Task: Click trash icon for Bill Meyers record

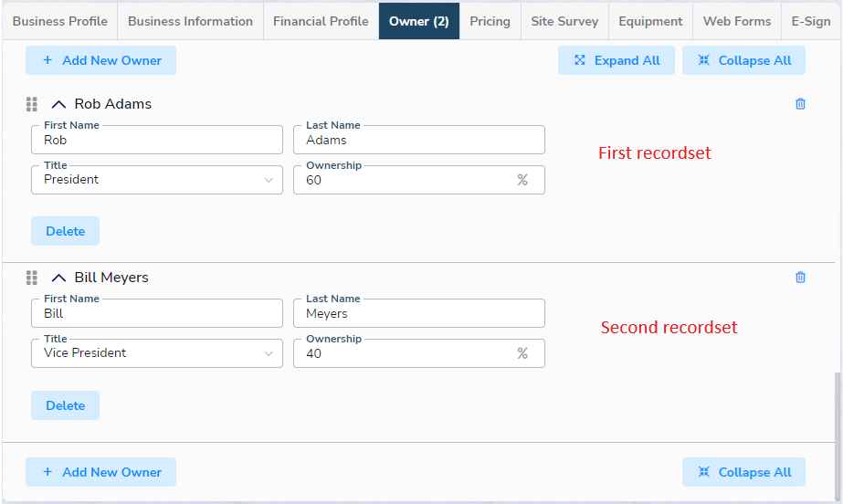Action: pyautogui.click(x=800, y=278)
